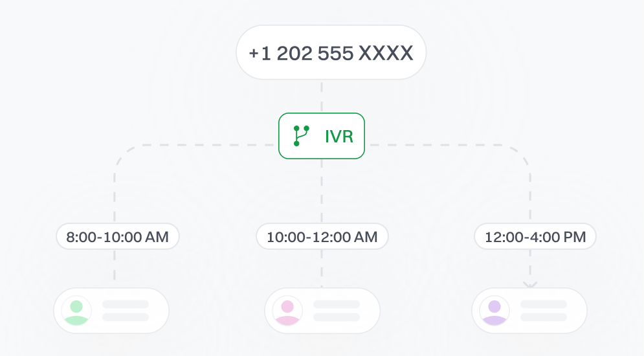Click the pink user avatar icon
The image size is (644, 356).
click(287, 311)
